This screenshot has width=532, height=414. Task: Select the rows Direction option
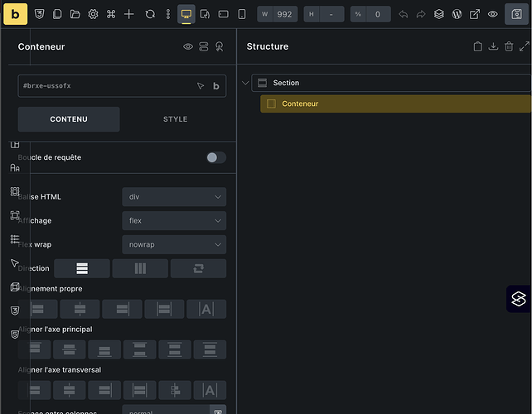(x=82, y=268)
